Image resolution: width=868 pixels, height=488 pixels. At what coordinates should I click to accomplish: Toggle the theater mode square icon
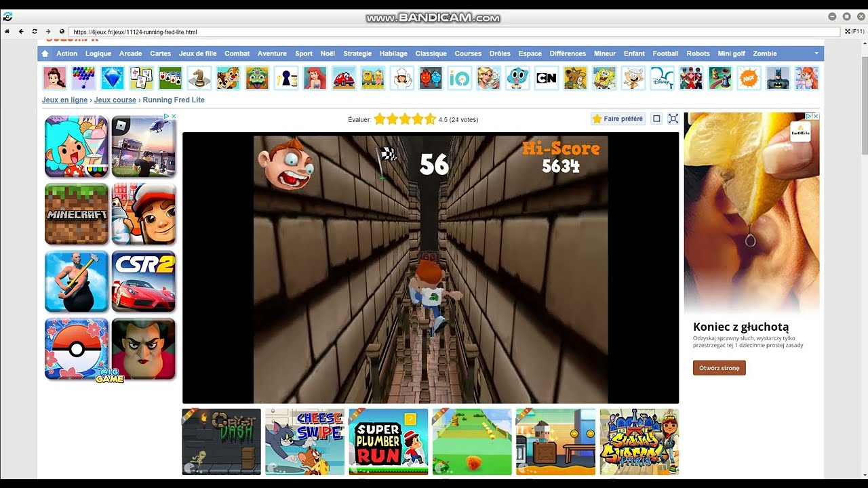pyautogui.click(x=656, y=119)
